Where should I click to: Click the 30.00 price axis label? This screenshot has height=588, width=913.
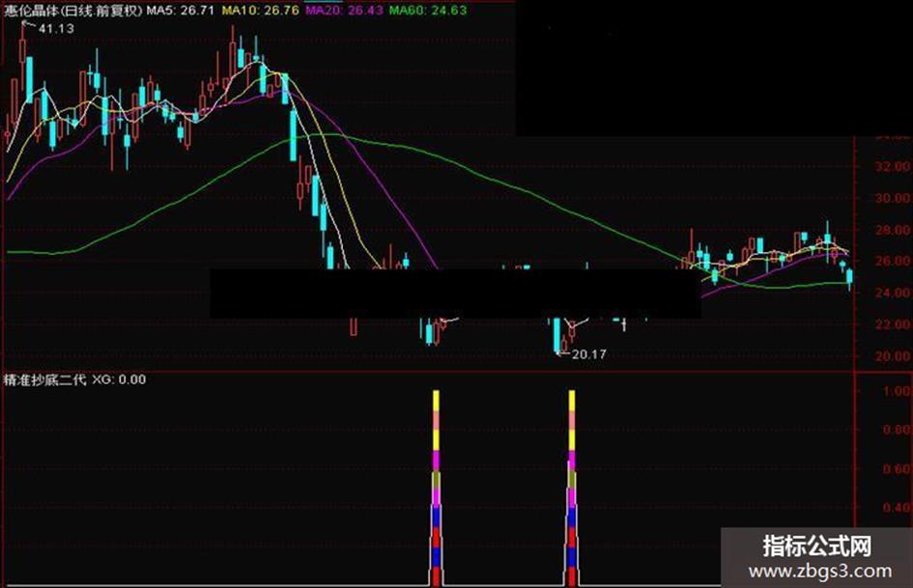click(x=893, y=198)
